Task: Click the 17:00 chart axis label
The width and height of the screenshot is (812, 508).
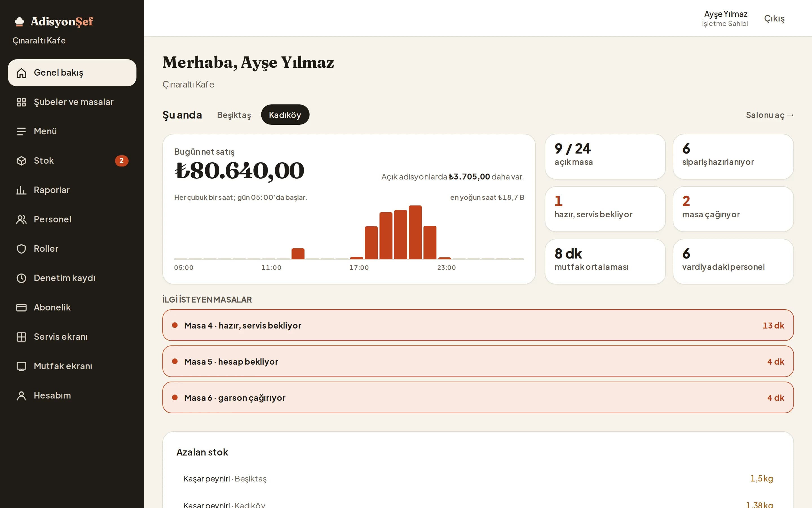Action: click(x=359, y=268)
